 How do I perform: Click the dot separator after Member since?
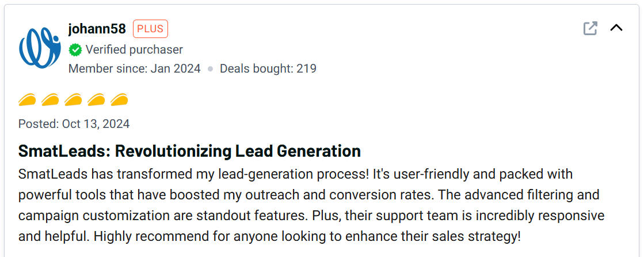[x=211, y=69]
